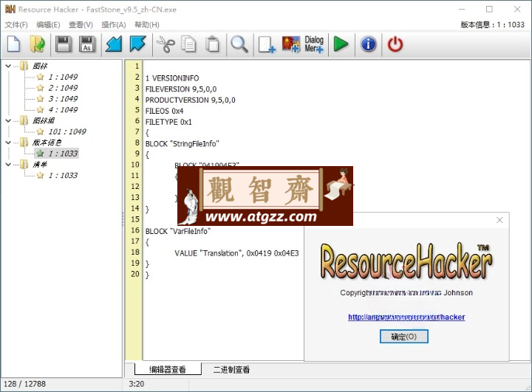Select icon resource 3 : 1049
Screen dimensions: 532x392
click(x=63, y=99)
